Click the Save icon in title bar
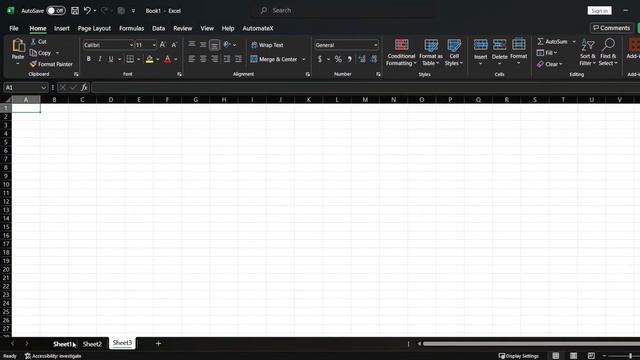The width and height of the screenshot is (640, 360). pos(75,11)
